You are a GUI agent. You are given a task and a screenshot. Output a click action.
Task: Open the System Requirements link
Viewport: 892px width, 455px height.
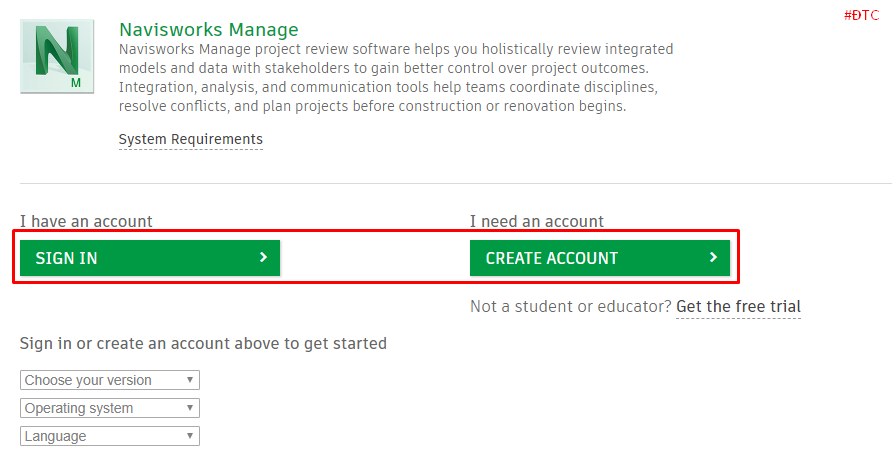[190, 139]
